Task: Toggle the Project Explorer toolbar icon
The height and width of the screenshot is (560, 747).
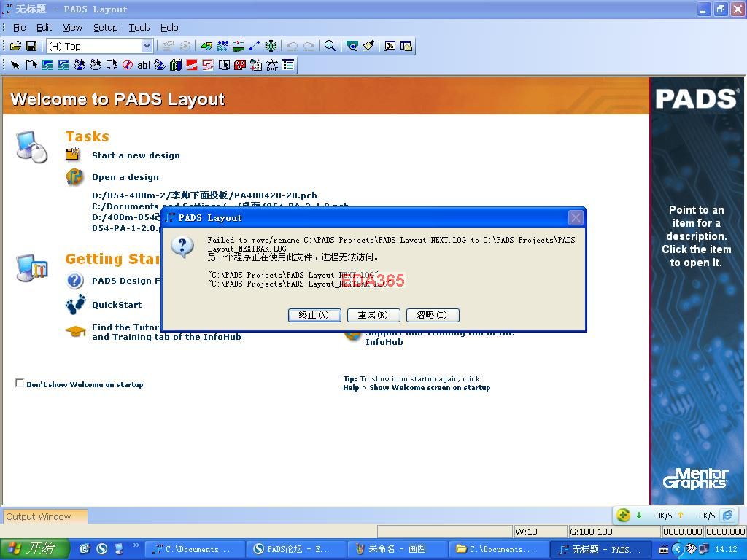Action: click(406, 46)
